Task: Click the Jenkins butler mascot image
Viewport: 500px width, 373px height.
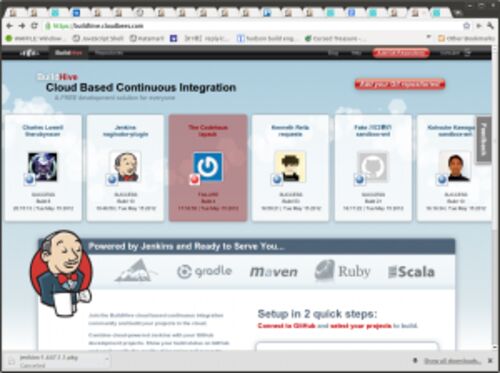Action: pos(61,273)
